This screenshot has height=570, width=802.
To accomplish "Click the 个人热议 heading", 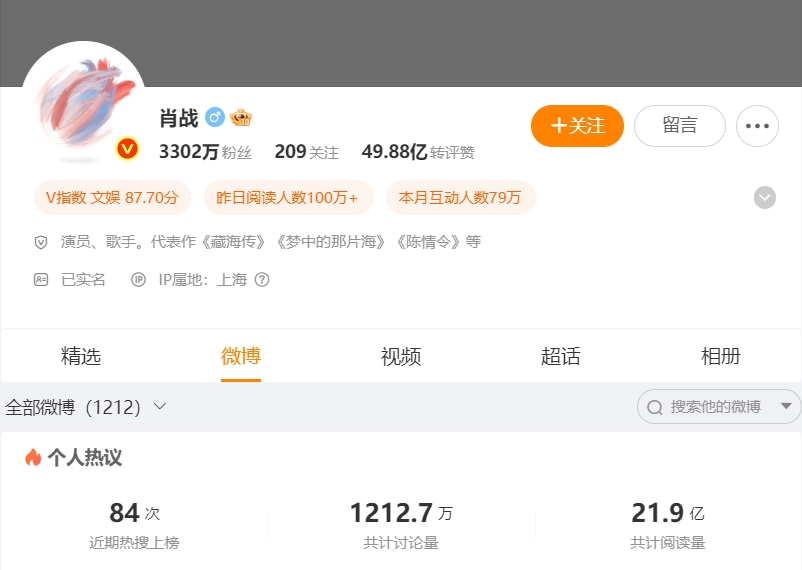I will [x=85, y=457].
